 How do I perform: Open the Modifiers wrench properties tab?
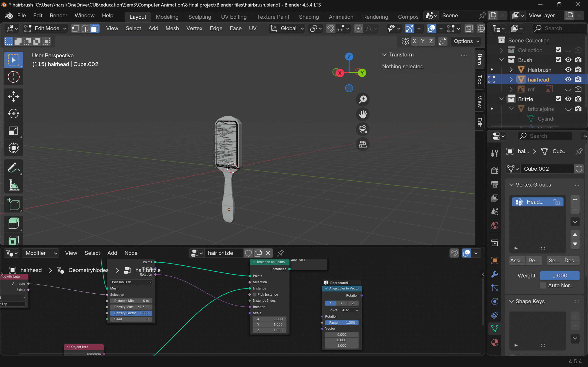click(x=495, y=274)
